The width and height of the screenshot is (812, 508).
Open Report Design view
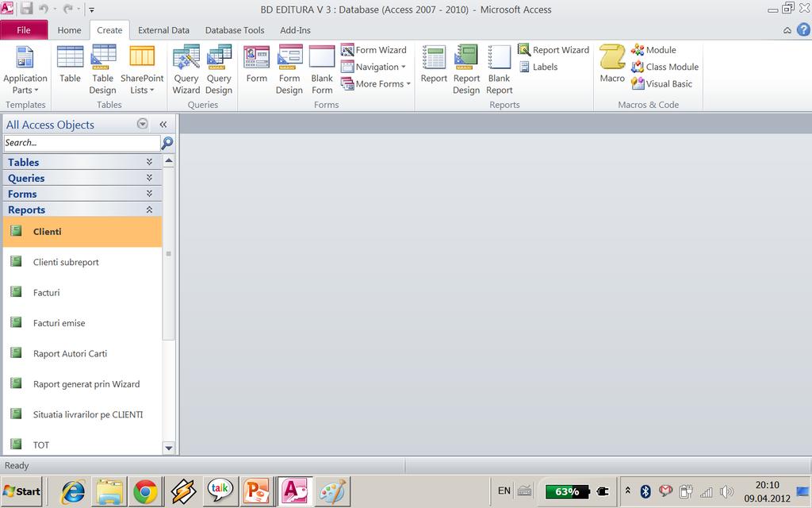pyautogui.click(x=466, y=70)
